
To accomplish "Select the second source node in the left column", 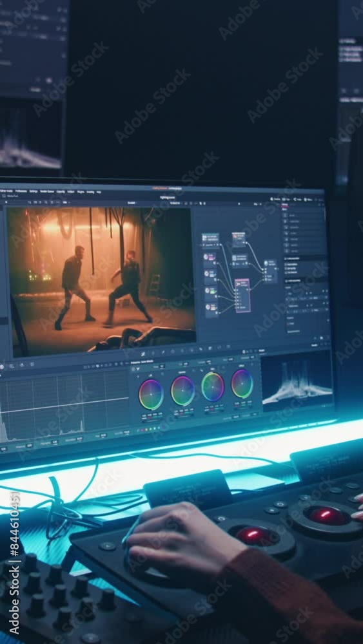I will click(210, 276).
